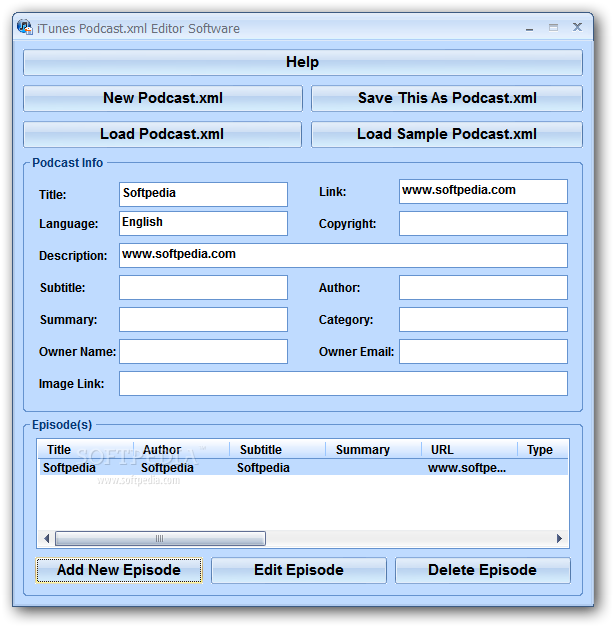Focus the Image Link field
This screenshot has width=614, height=627.
(x=343, y=383)
